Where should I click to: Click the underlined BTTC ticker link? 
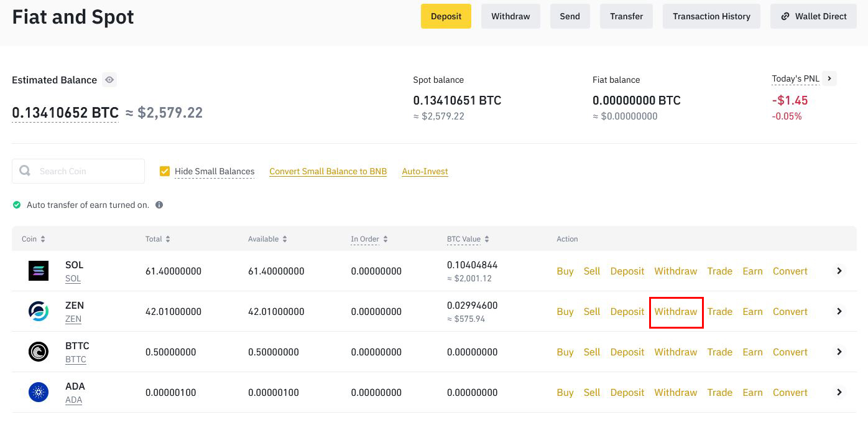pyautogui.click(x=76, y=359)
